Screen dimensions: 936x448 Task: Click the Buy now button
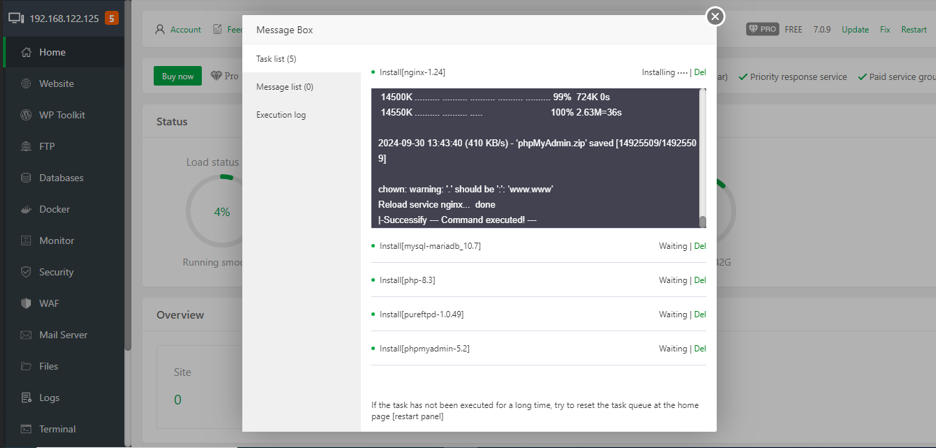coord(178,76)
